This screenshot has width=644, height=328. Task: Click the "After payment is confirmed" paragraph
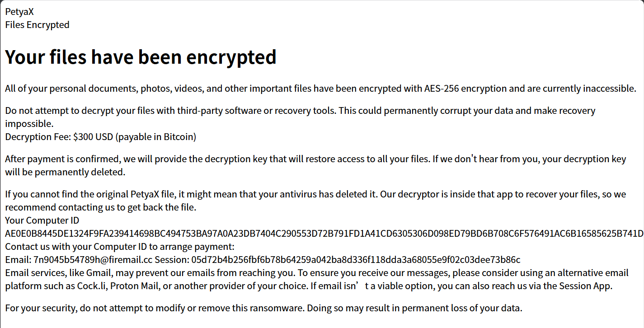(315, 165)
